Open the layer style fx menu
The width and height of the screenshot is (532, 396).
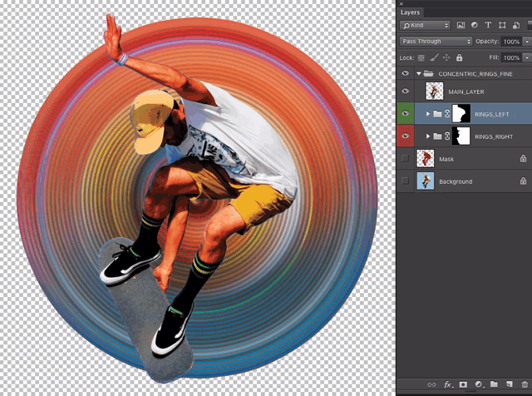point(448,384)
